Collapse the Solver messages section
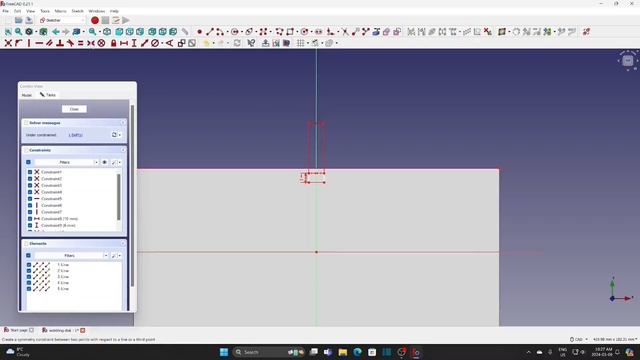The image size is (640, 360). 123,123
